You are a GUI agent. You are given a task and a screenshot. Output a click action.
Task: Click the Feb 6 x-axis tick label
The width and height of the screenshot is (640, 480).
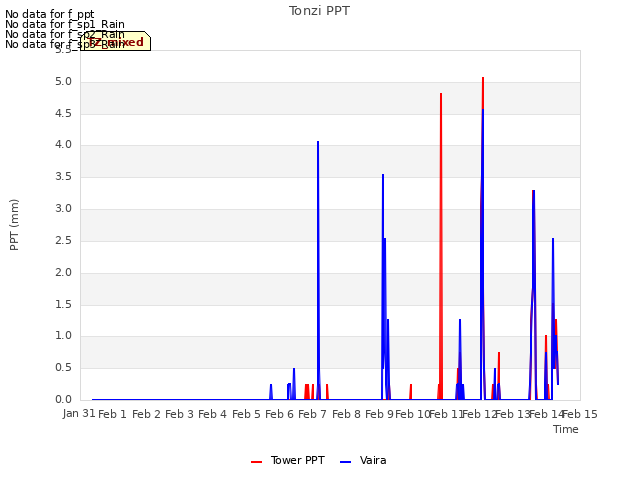pos(280,414)
